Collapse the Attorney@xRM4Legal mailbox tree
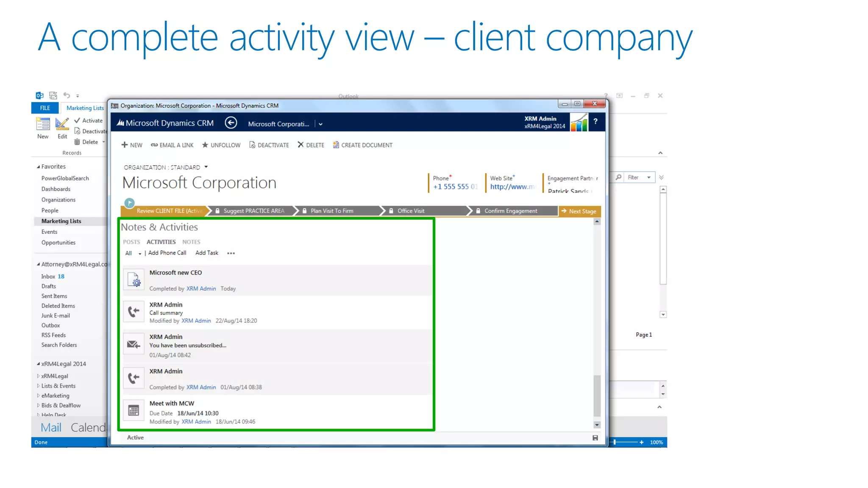The width and height of the screenshot is (868, 488). point(38,264)
